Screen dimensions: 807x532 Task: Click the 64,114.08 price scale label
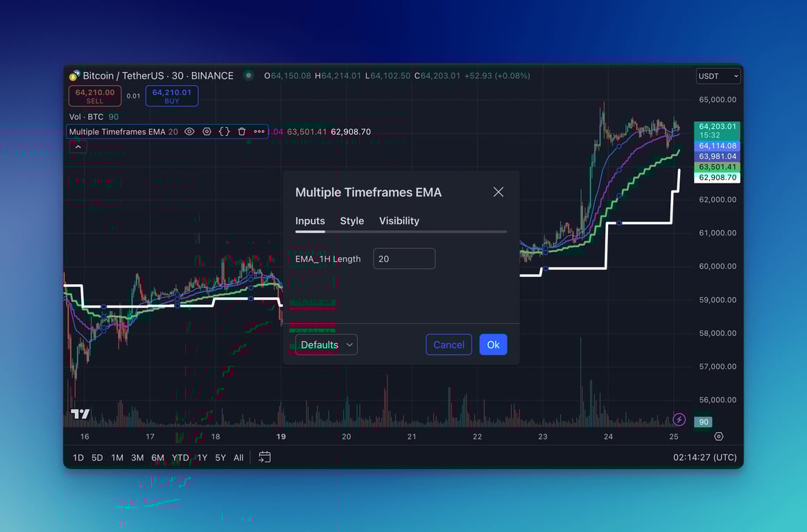[x=717, y=146]
